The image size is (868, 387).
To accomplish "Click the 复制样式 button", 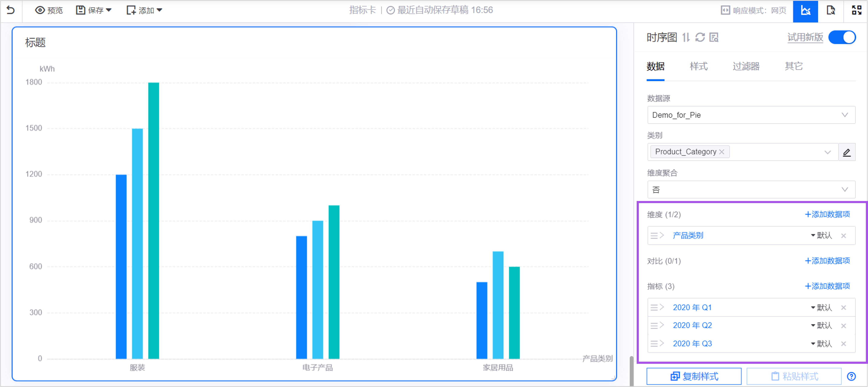I will click(694, 376).
